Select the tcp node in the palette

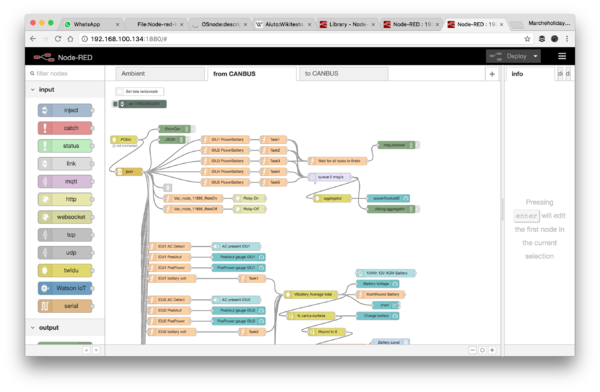coord(65,235)
